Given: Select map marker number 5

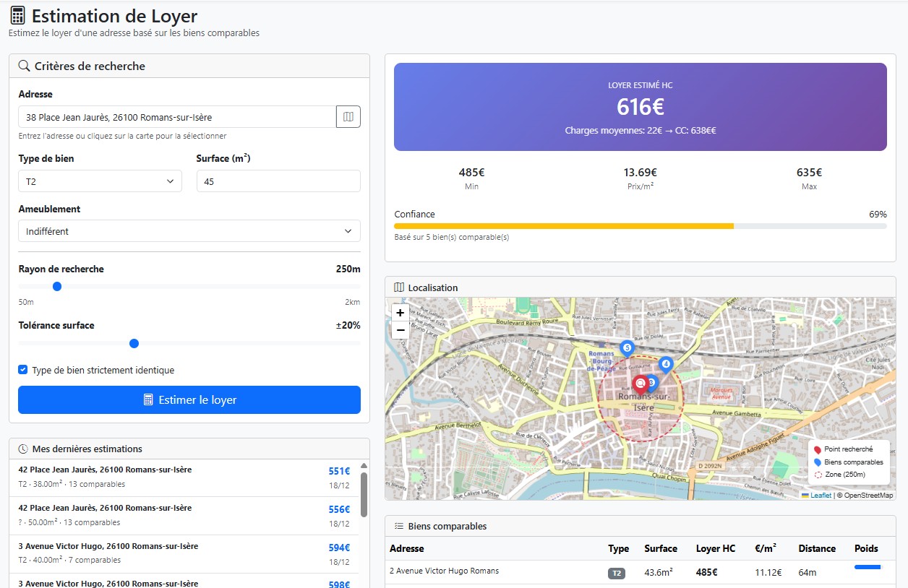Looking at the screenshot, I should point(627,347).
